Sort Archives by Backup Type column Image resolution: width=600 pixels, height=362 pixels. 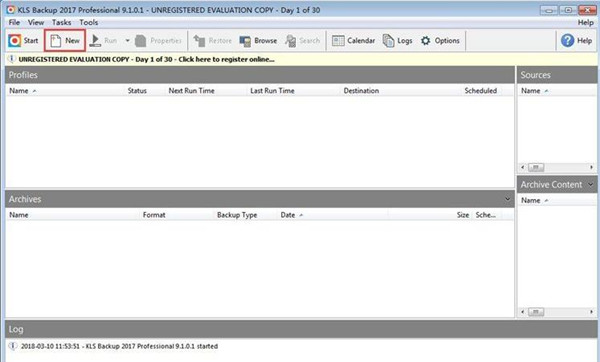(x=237, y=215)
